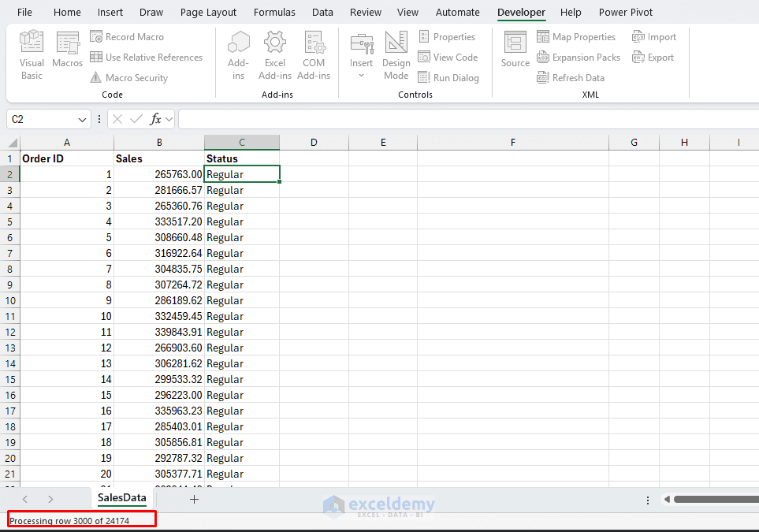The width and height of the screenshot is (759, 532).
Task: Click into the formula bar
Action: click(x=469, y=119)
